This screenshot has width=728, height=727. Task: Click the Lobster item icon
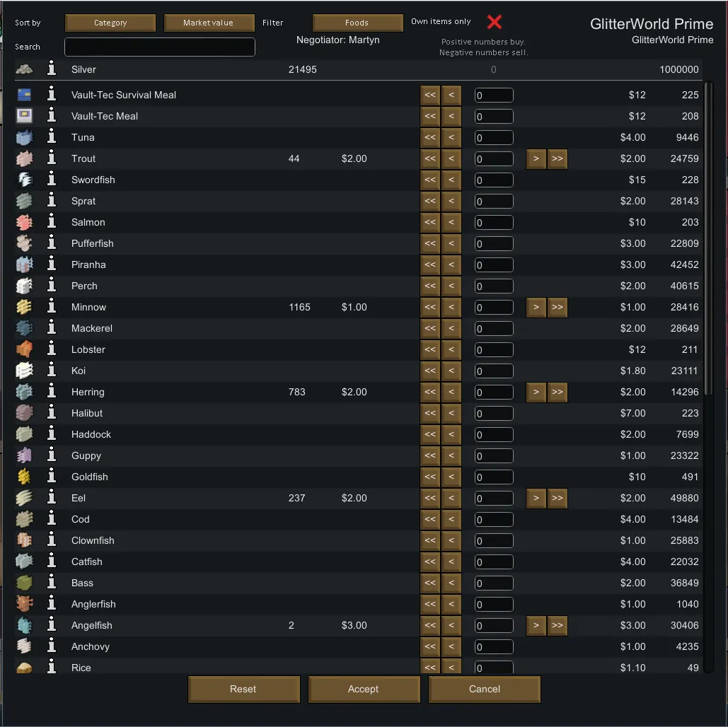pyautogui.click(x=24, y=349)
